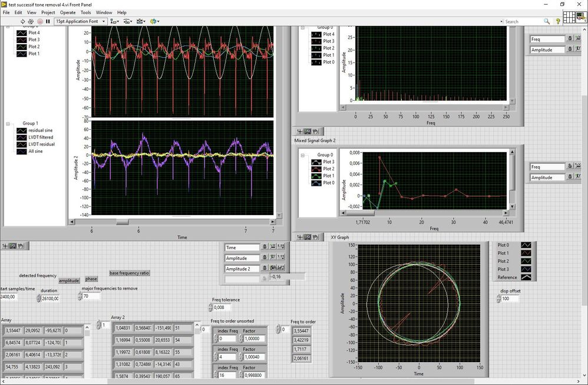
Task: Click the duration value stepper arrows
Action: pyautogui.click(x=39, y=298)
